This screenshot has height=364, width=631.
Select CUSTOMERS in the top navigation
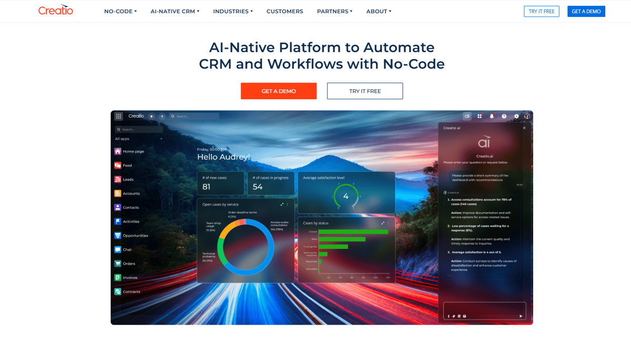pyautogui.click(x=284, y=11)
